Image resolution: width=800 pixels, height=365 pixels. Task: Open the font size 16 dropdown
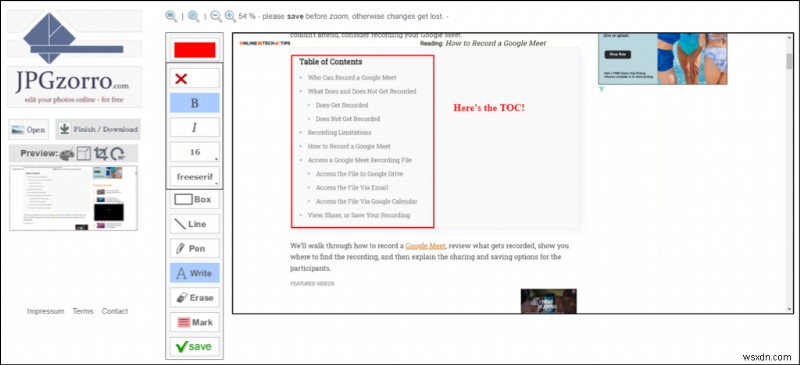coord(194,152)
